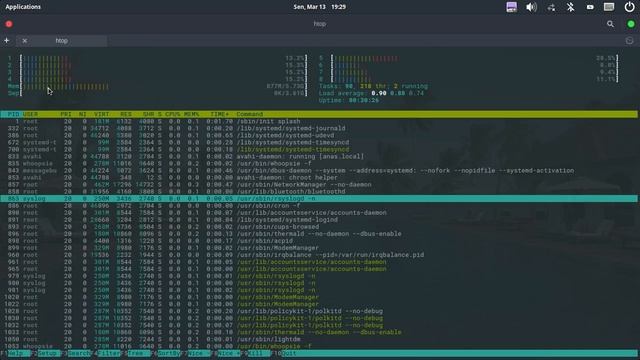Select the /usr/sbin/acpid process row
This screenshot has width=640, height=360.
coord(319,241)
